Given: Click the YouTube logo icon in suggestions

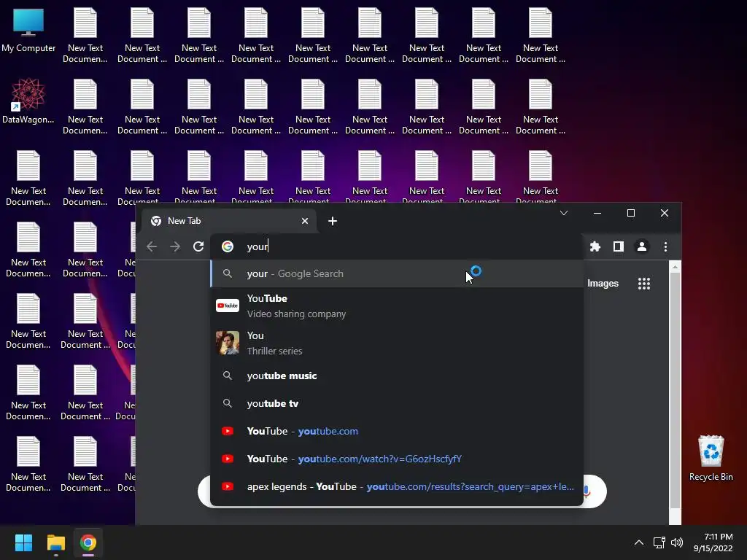Looking at the screenshot, I should tap(228, 306).
